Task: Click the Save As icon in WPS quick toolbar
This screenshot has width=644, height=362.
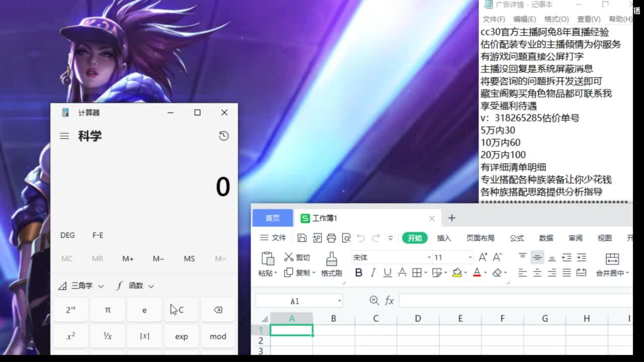Action: [317, 238]
